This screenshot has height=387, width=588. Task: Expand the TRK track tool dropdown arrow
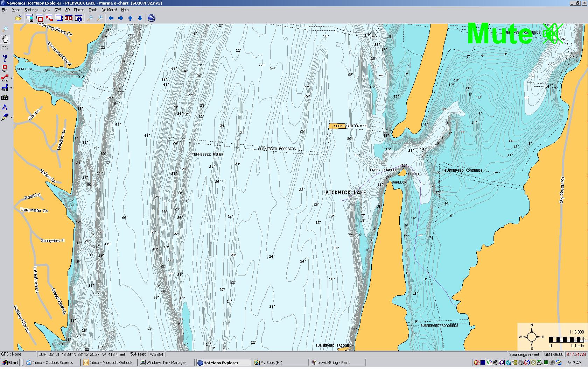pos(12,88)
